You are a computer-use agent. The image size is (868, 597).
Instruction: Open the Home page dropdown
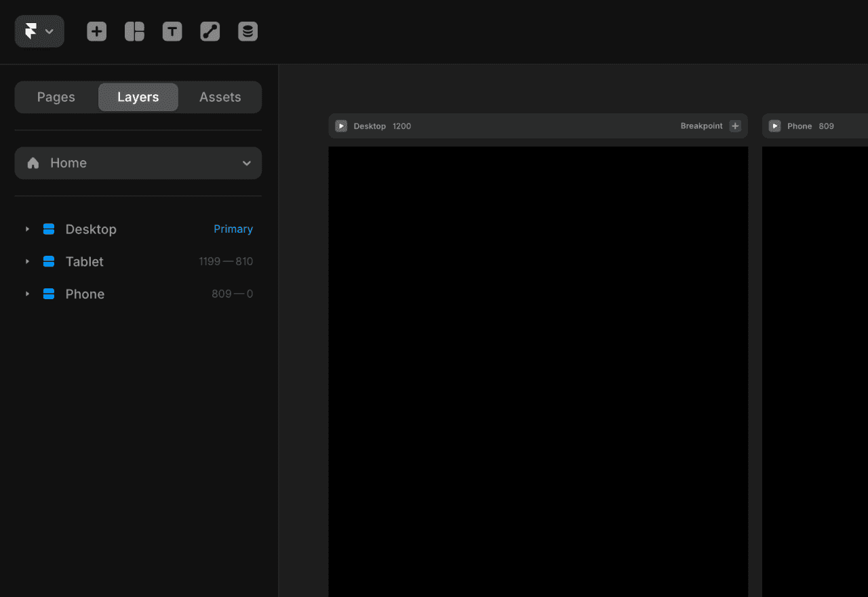[138, 163]
